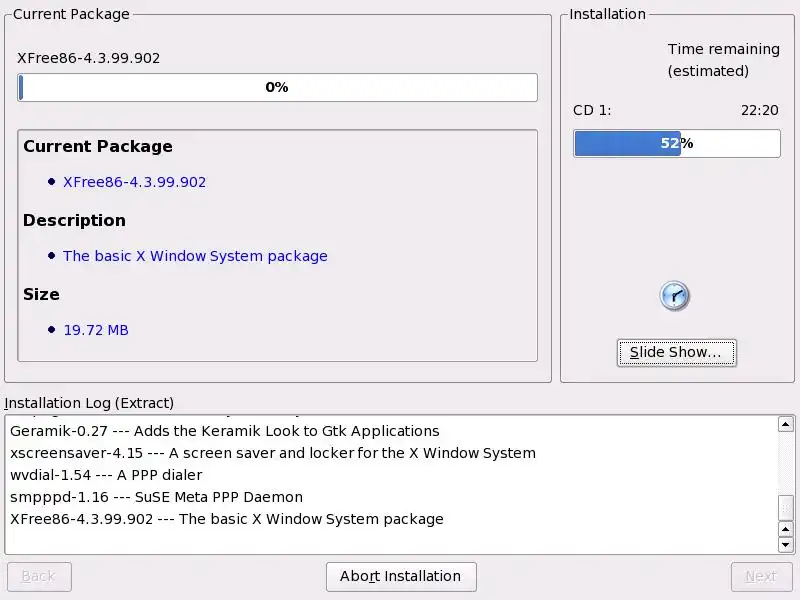Click the 19.72 MB size entry
The image size is (800, 600).
[96, 330]
